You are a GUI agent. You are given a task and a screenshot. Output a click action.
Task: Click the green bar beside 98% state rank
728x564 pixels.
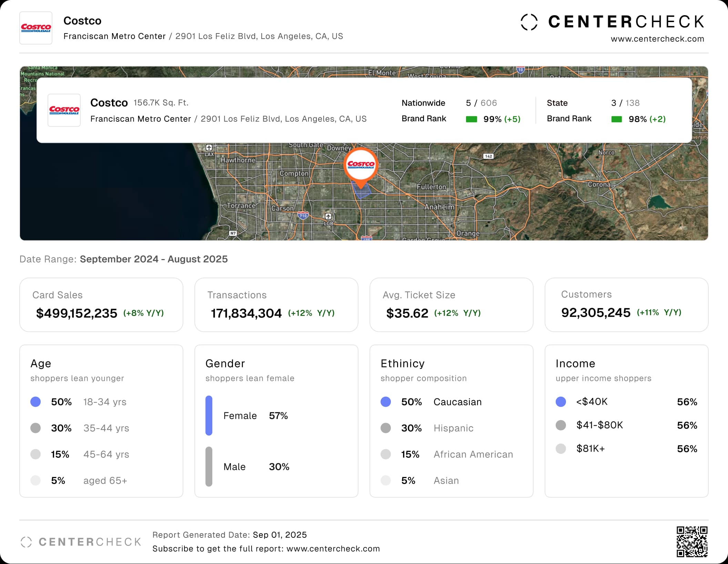pyautogui.click(x=617, y=119)
